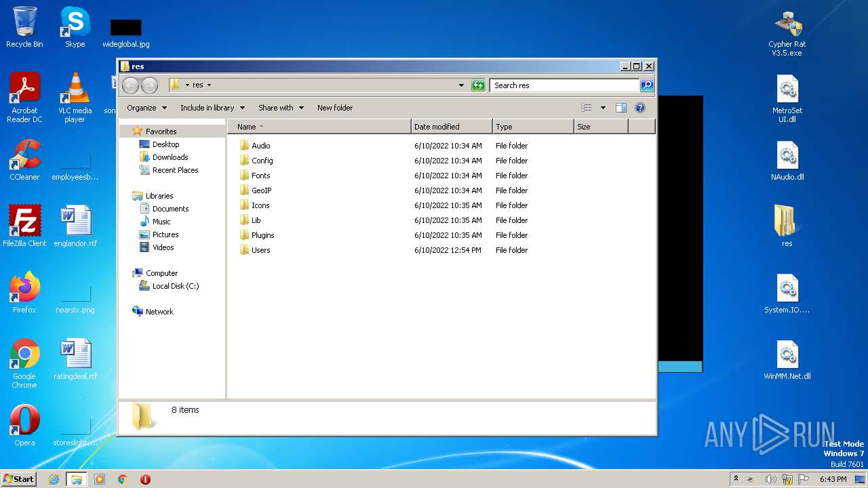Click the Forward navigation arrow in Explorer
Screen dimensions: 868x488
tap(149, 85)
